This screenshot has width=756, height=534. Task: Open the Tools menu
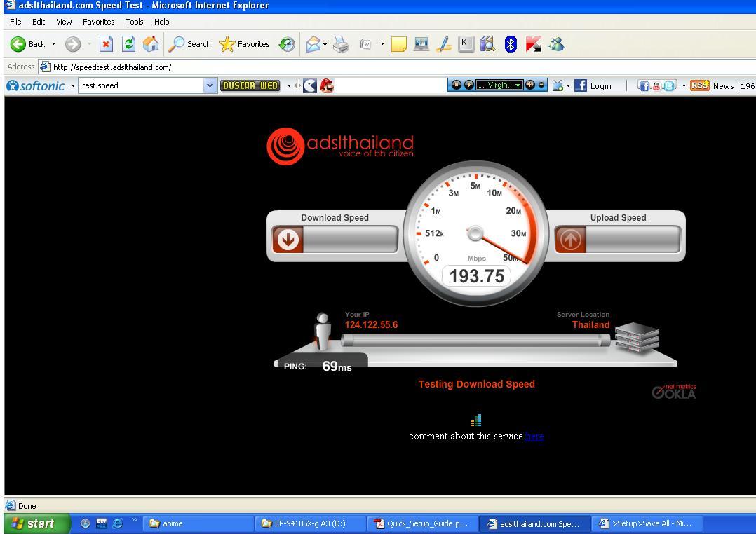click(x=134, y=22)
